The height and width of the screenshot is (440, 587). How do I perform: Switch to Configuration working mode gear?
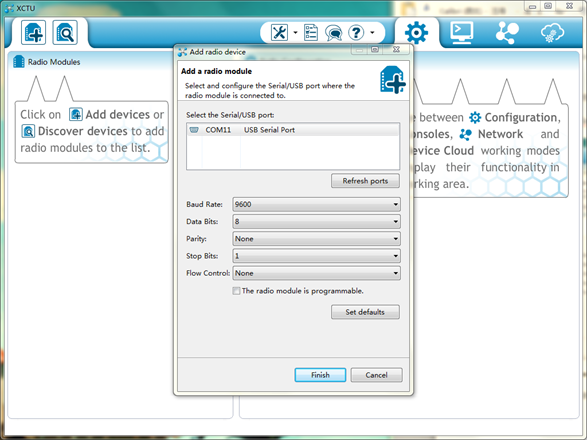(416, 33)
